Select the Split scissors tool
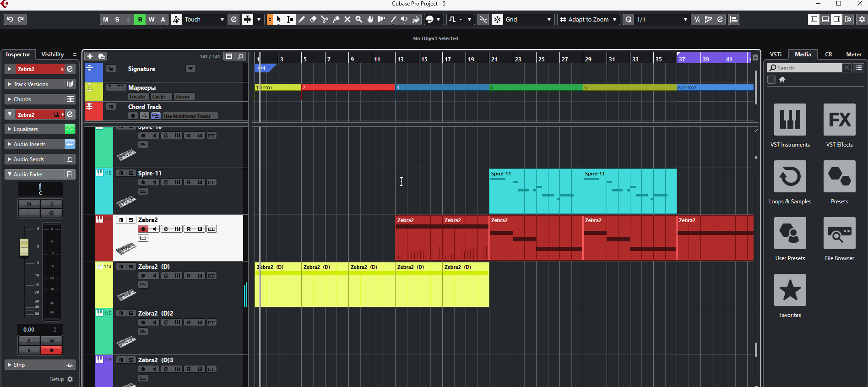The height and width of the screenshot is (387, 868). coord(325,19)
